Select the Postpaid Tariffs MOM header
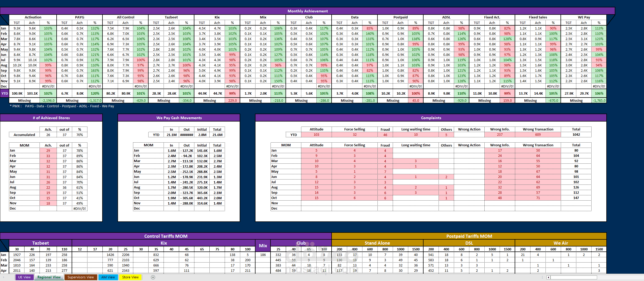This screenshot has width=644, height=281. (x=469, y=236)
